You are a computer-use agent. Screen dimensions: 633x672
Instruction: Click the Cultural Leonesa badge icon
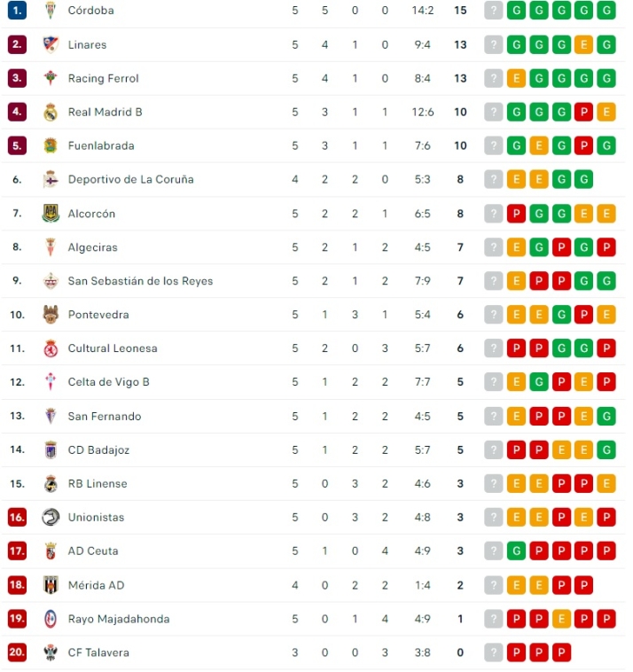click(x=51, y=348)
